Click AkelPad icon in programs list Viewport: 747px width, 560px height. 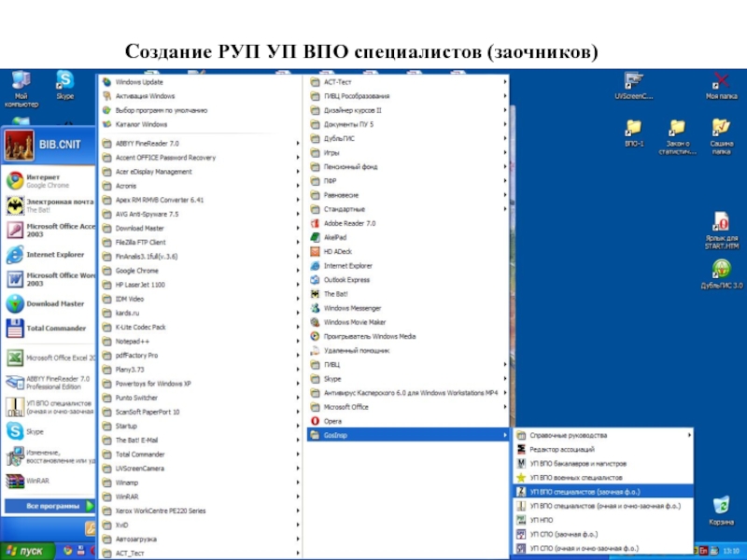coord(315,237)
